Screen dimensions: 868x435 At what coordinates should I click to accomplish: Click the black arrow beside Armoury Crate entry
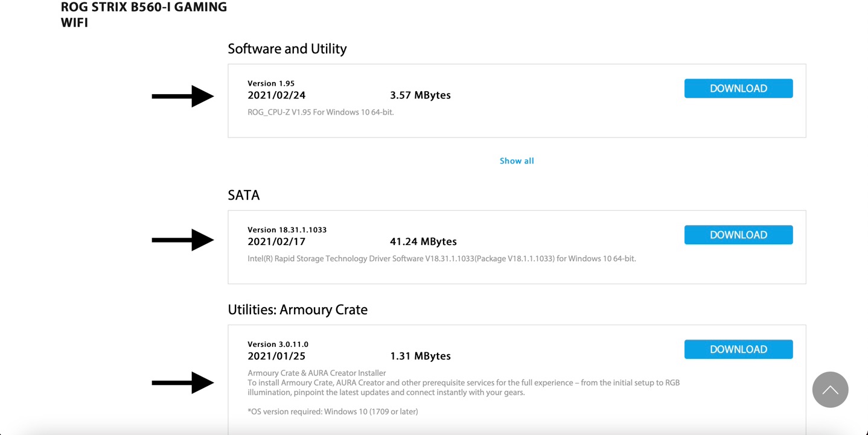(x=182, y=383)
